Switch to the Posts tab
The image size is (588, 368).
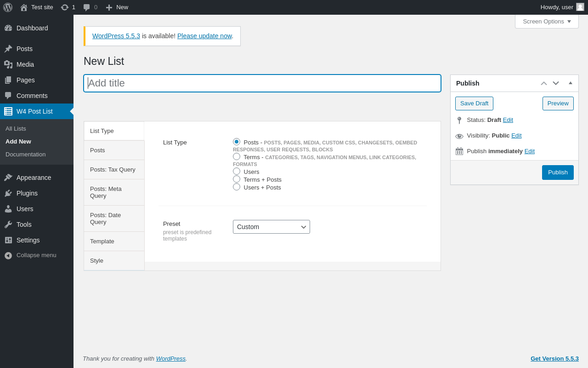point(114,150)
